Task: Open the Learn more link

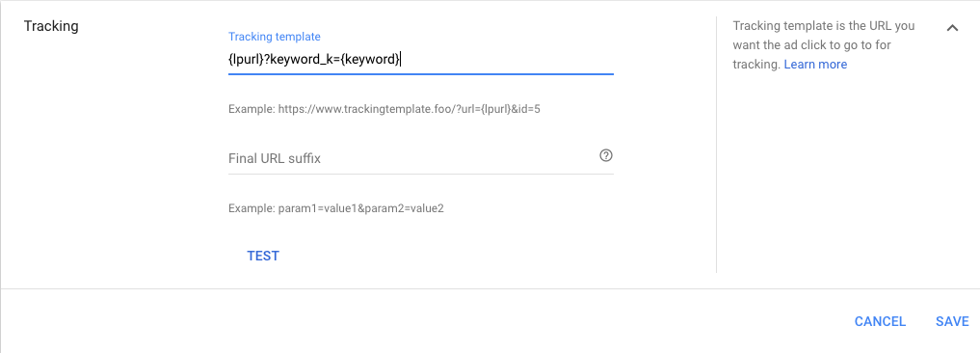Action: click(815, 65)
